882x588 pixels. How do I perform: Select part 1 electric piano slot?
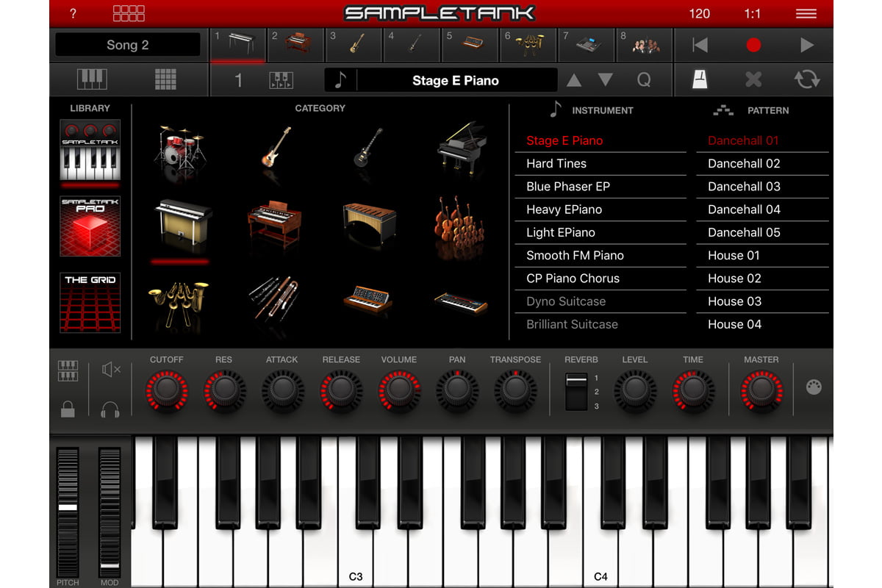click(x=238, y=45)
